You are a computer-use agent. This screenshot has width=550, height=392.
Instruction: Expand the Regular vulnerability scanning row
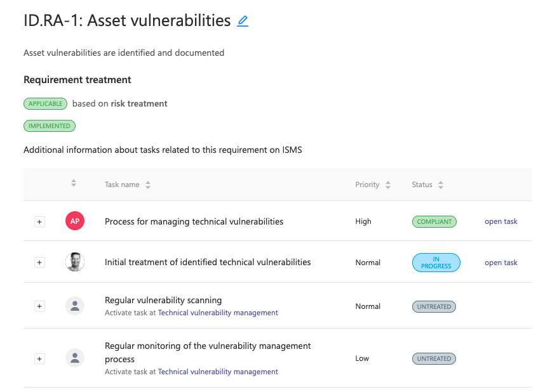[x=39, y=306]
